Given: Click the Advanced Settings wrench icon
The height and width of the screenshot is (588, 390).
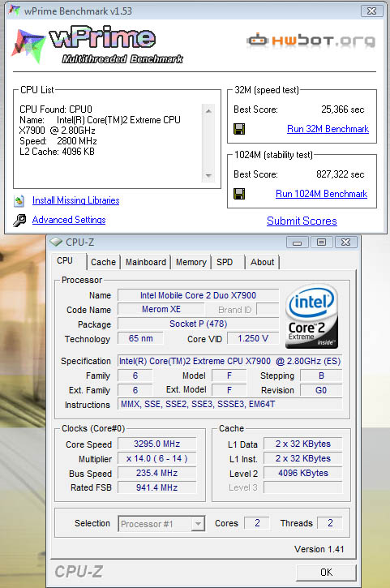Looking at the screenshot, I should [19, 220].
